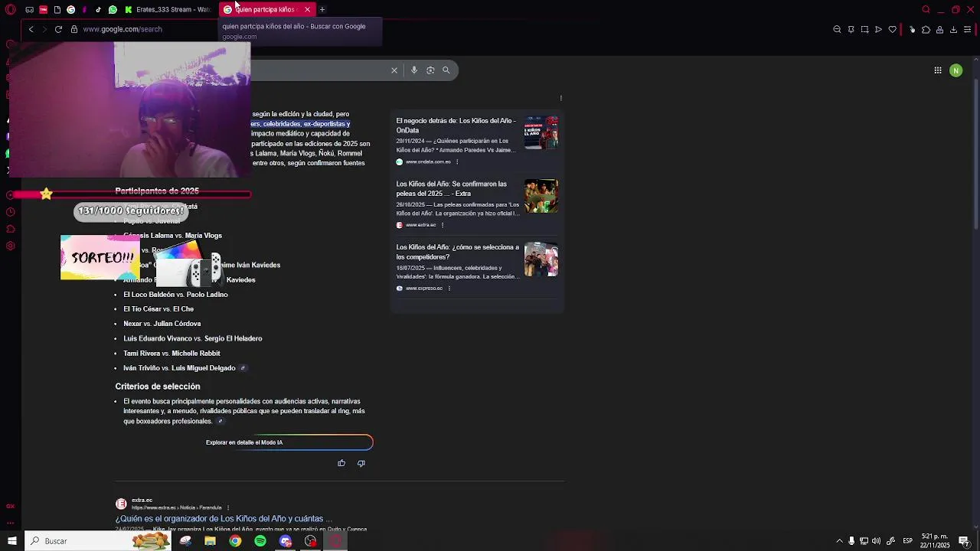The width and height of the screenshot is (980, 551).
Task: Select text 'Nexar vs. Julian Córdova'
Action: tap(162, 324)
